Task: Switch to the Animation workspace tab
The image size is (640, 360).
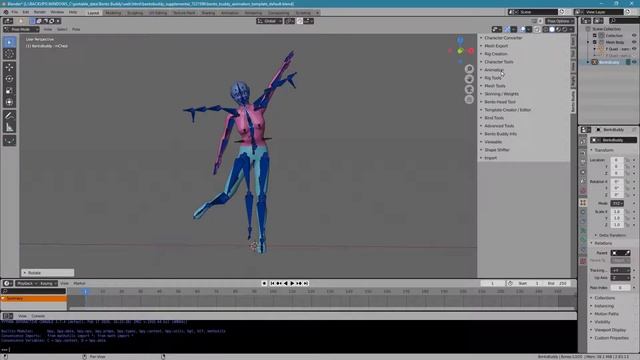Action: coord(230,13)
